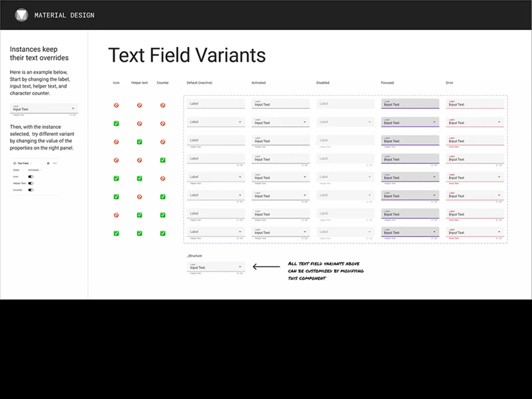
Task: Click the red prohibited icon in first row Icon column
Action: (x=116, y=105)
